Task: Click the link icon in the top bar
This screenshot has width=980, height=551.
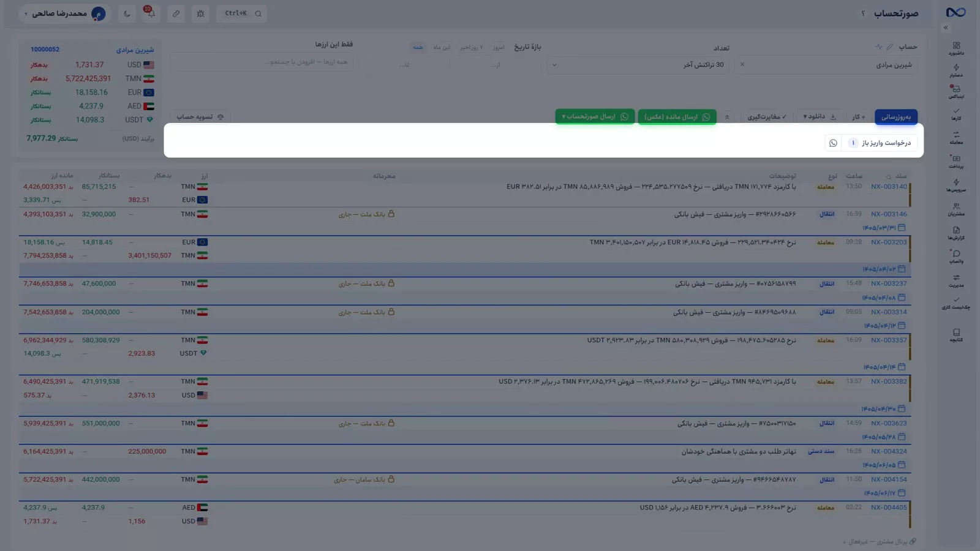Action: [176, 13]
